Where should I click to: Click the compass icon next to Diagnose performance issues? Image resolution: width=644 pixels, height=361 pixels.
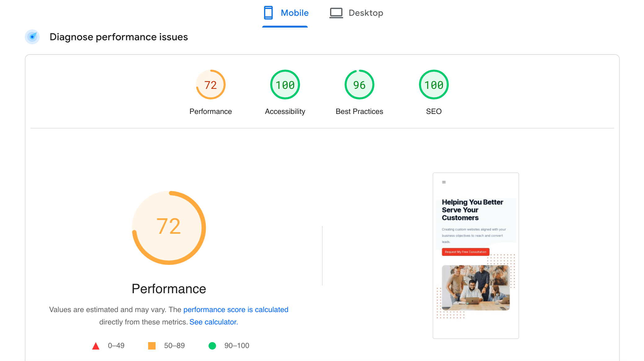pos(32,37)
